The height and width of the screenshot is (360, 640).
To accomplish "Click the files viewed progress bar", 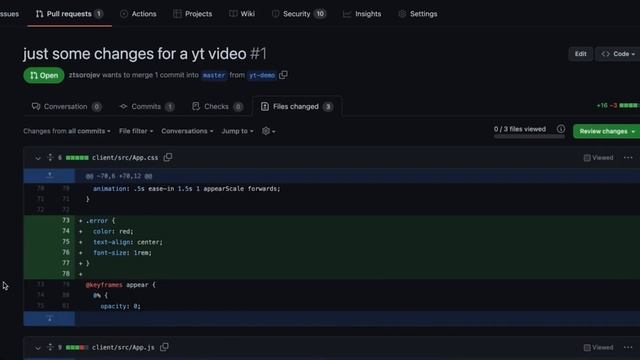I will 529,136.
